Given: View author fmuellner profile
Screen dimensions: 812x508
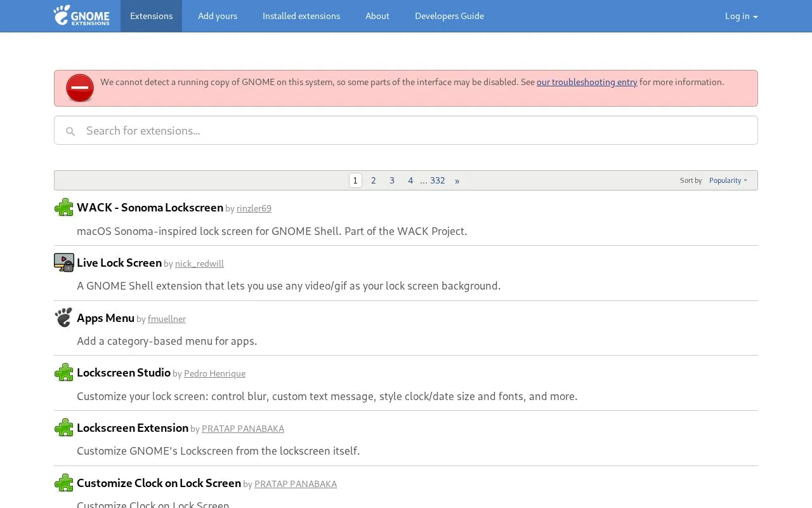Looking at the screenshot, I should 167,319.
